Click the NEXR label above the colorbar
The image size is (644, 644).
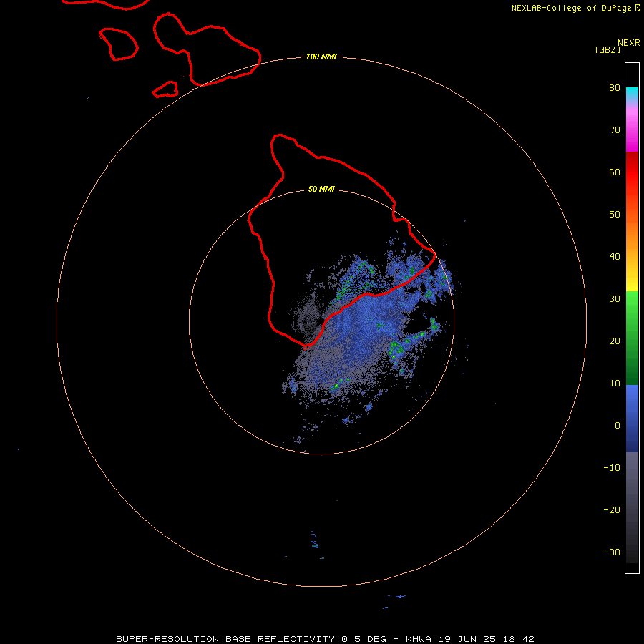(629, 43)
